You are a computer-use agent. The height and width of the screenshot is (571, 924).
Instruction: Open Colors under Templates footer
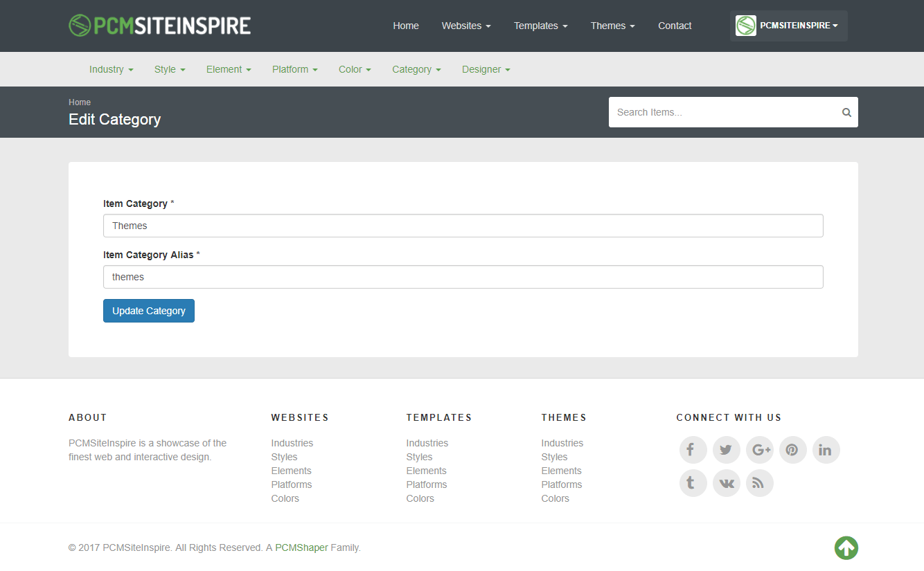tap(420, 498)
